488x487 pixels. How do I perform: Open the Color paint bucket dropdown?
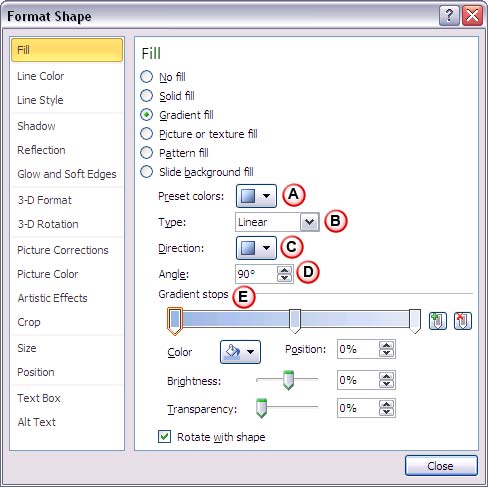240,352
